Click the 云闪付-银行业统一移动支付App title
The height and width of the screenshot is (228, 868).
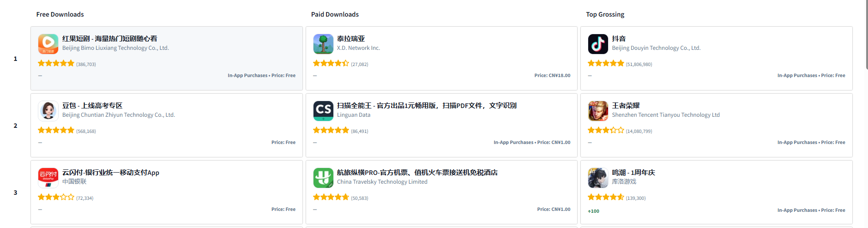point(111,173)
